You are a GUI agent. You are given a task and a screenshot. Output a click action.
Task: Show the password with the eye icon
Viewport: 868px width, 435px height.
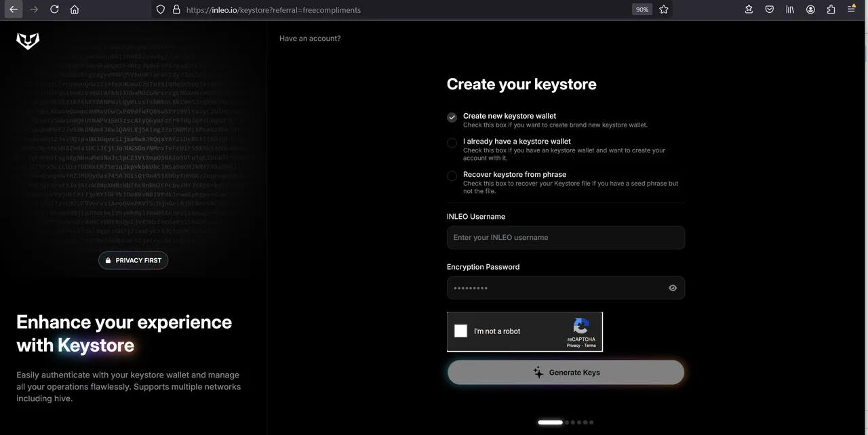pos(673,288)
